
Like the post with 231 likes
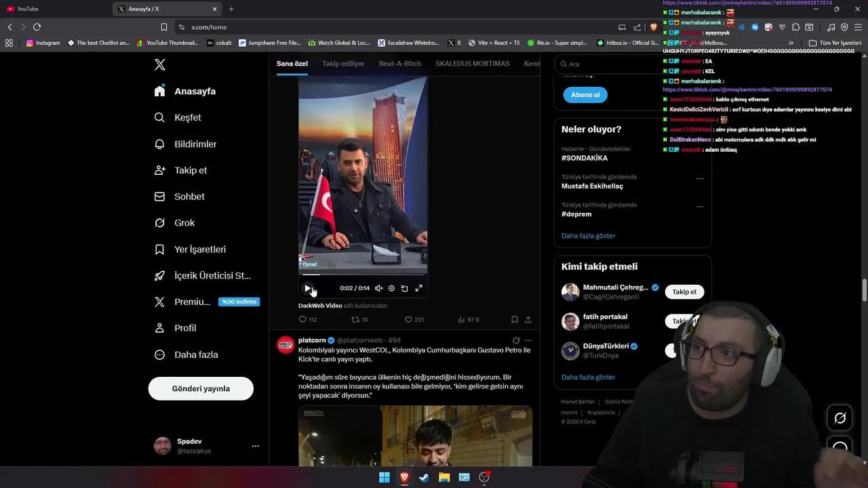pyautogui.click(x=414, y=319)
